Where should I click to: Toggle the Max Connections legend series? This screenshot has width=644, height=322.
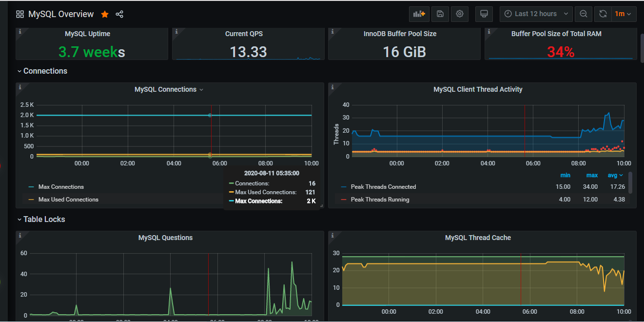(61, 187)
